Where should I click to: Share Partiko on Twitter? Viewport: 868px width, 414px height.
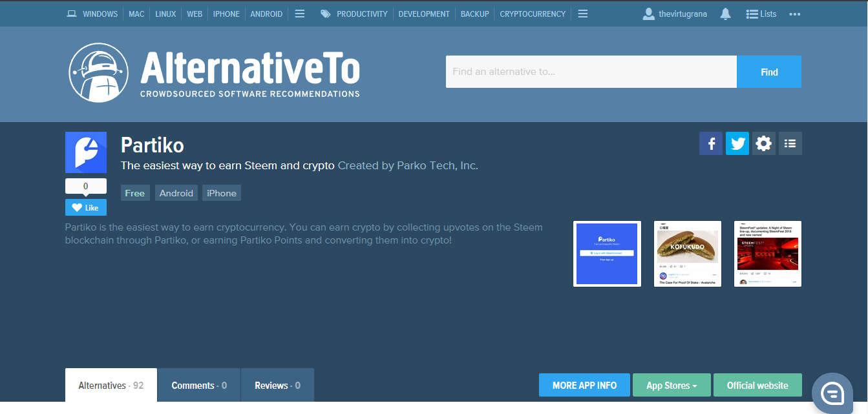pyautogui.click(x=737, y=143)
